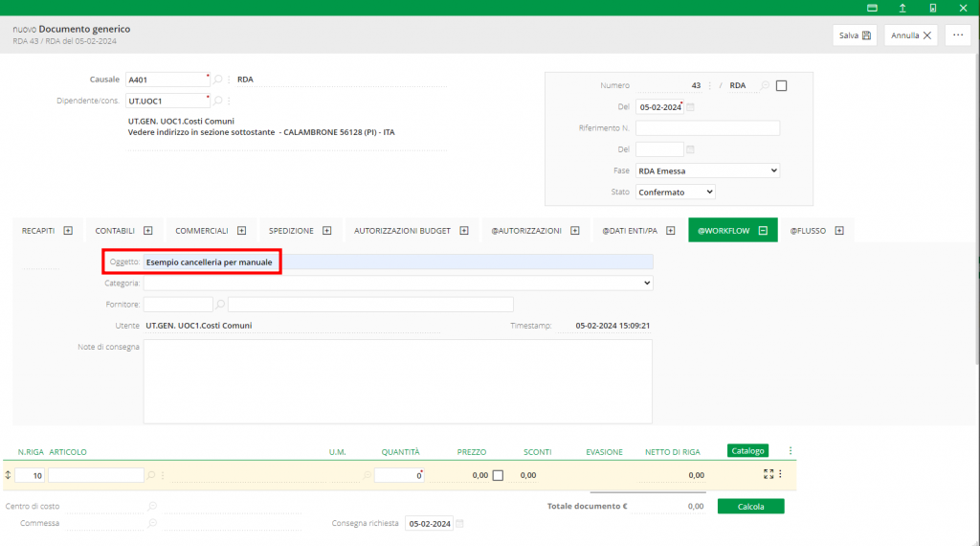Screen dimensions: 980x546
Task: Click the search icon next to Centro di costo
Action: tap(151, 506)
